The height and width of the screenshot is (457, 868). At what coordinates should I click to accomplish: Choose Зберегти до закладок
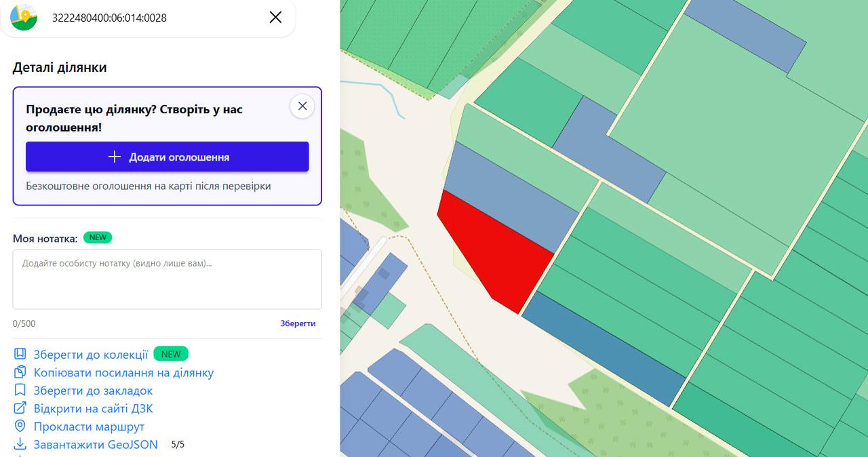(x=93, y=391)
